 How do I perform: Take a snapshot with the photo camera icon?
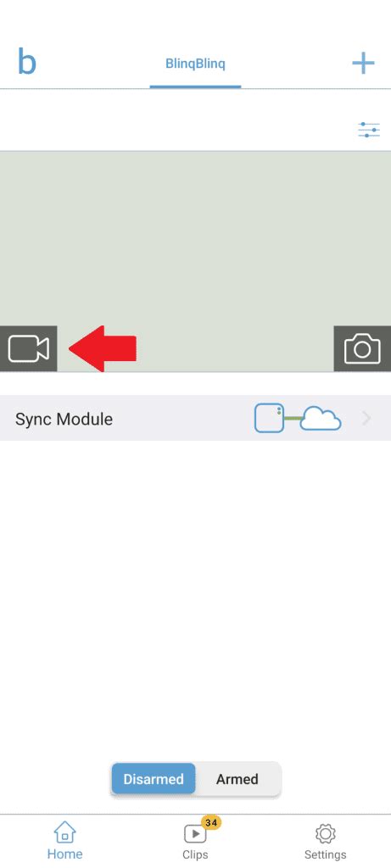tap(362, 348)
